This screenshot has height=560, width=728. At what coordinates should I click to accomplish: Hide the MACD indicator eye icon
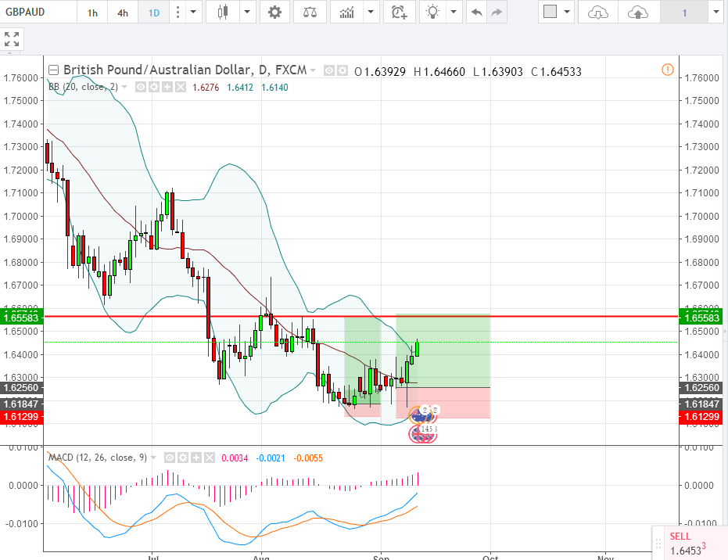point(170,458)
